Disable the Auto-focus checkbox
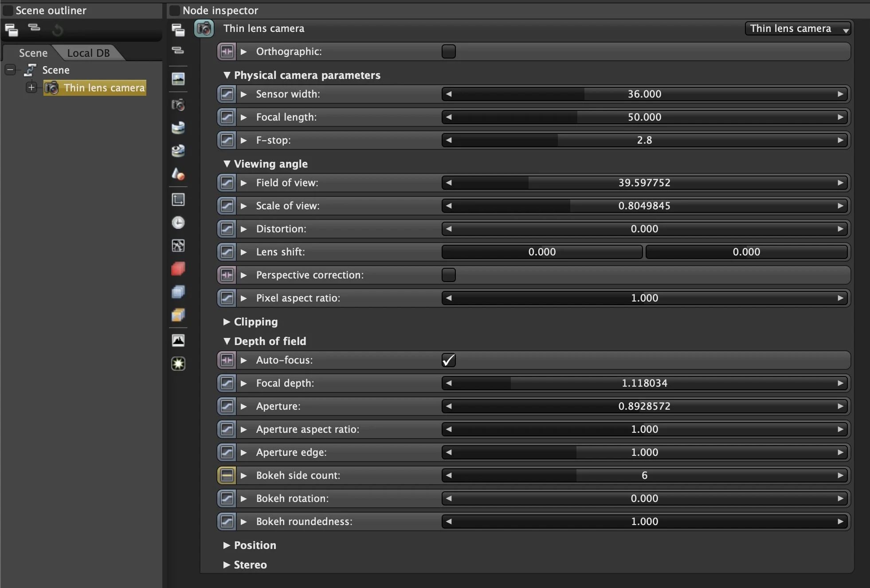Viewport: 870px width, 588px height. click(448, 360)
